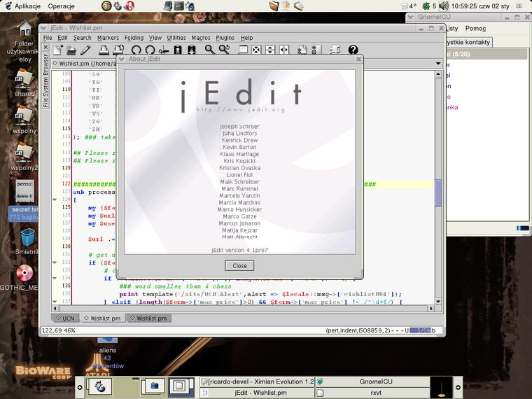
Task: Open the Help menu in jEdit
Action: pyautogui.click(x=246, y=38)
